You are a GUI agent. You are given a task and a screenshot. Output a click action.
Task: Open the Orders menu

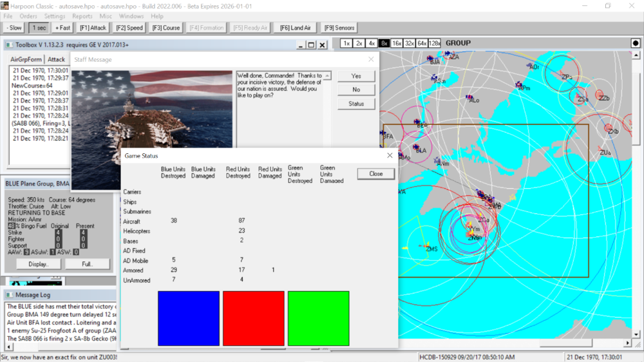28,16
